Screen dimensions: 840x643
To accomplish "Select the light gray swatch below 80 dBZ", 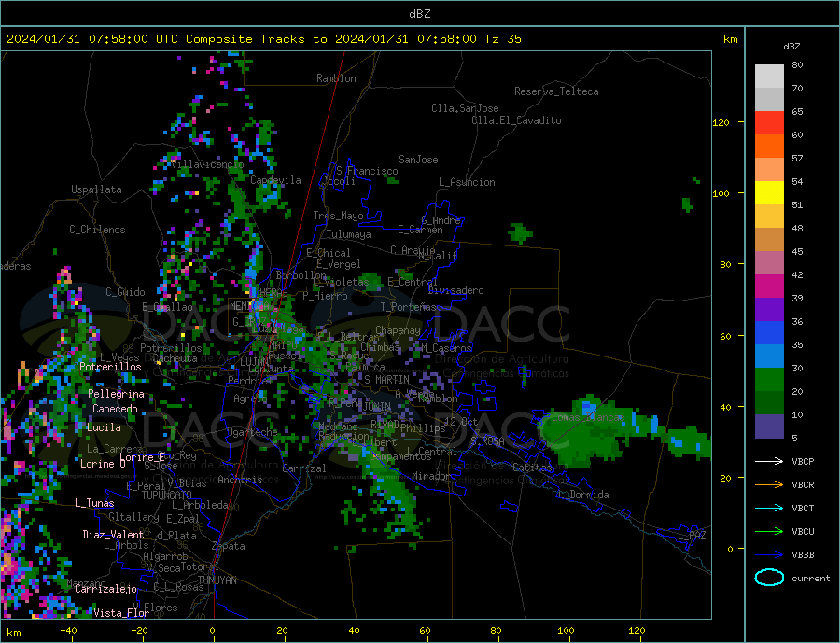I will [x=769, y=77].
